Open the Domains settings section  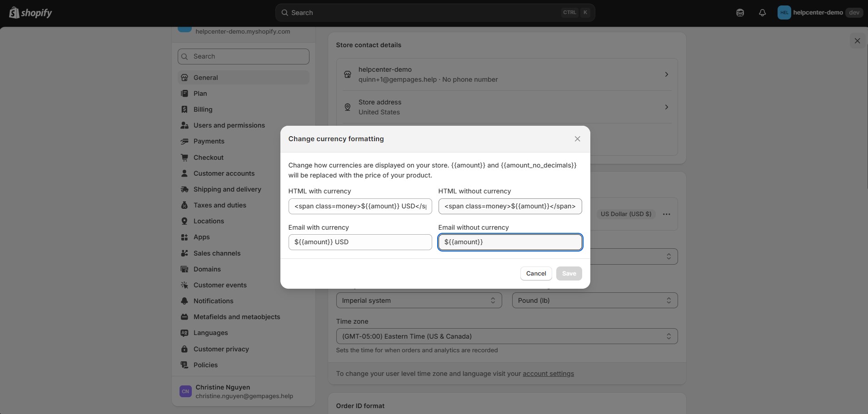(x=208, y=269)
